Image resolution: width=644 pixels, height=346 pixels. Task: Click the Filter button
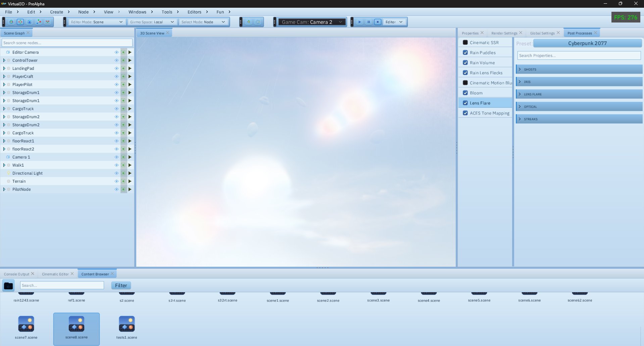click(121, 286)
